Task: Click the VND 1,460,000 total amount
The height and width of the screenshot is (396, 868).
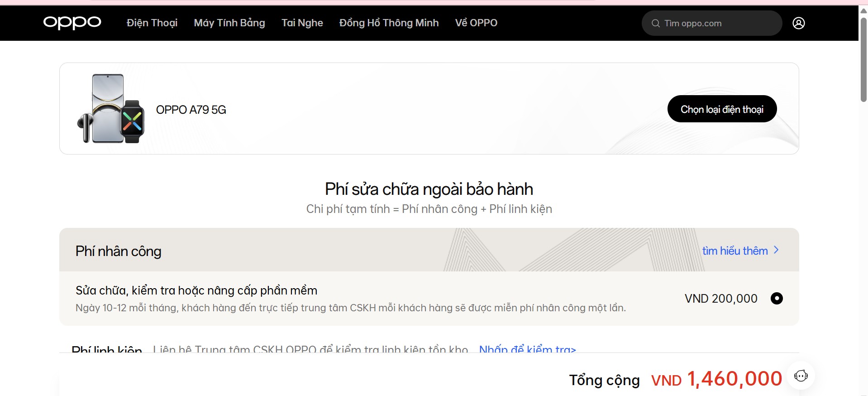Action: [x=716, y=379]
